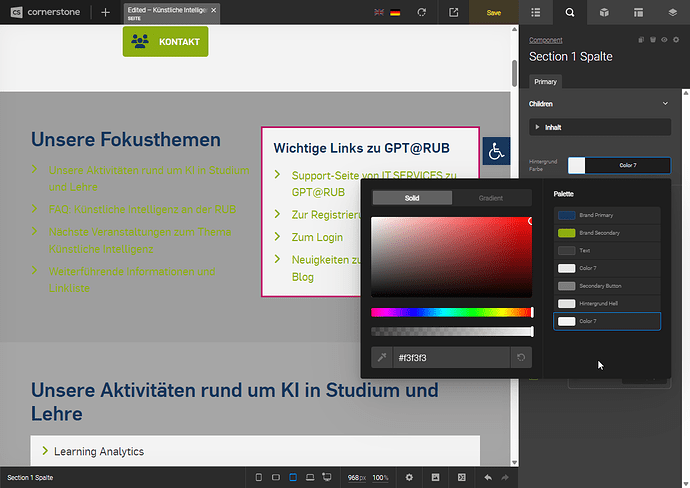Viewport: 690px width, 488px height.
Task: Open the layers stack icon
Action: coord(672,12)
